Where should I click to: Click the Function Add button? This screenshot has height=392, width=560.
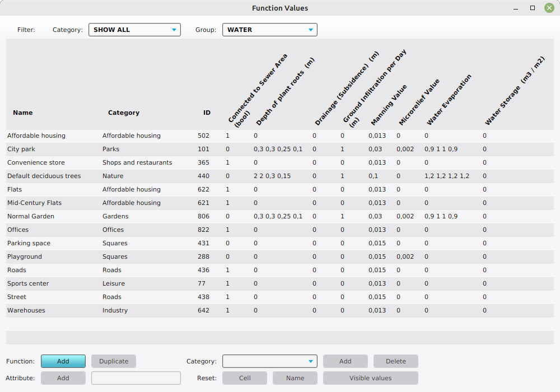point(63,361)
